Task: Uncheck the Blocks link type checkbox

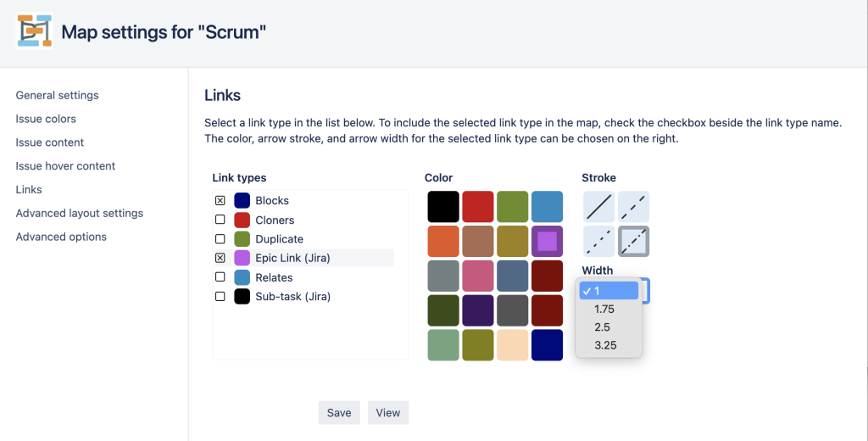Action: 220,200
